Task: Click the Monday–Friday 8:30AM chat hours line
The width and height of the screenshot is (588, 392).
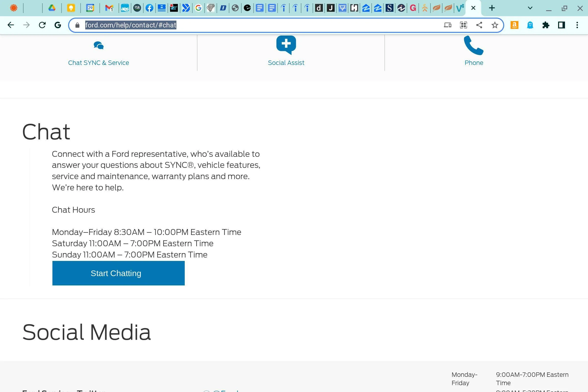Action: (147, 232)
